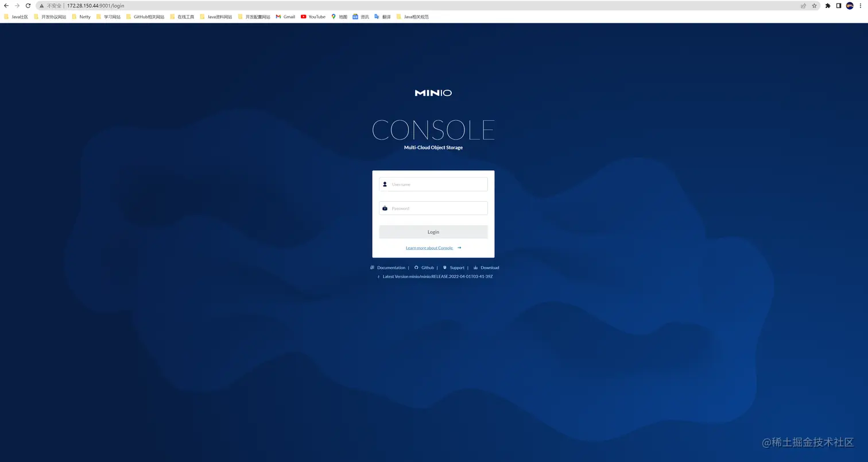Open the Java社区 bookmark folder
The height and width of the screenshot is (462, 868).
tap(15, 17)
